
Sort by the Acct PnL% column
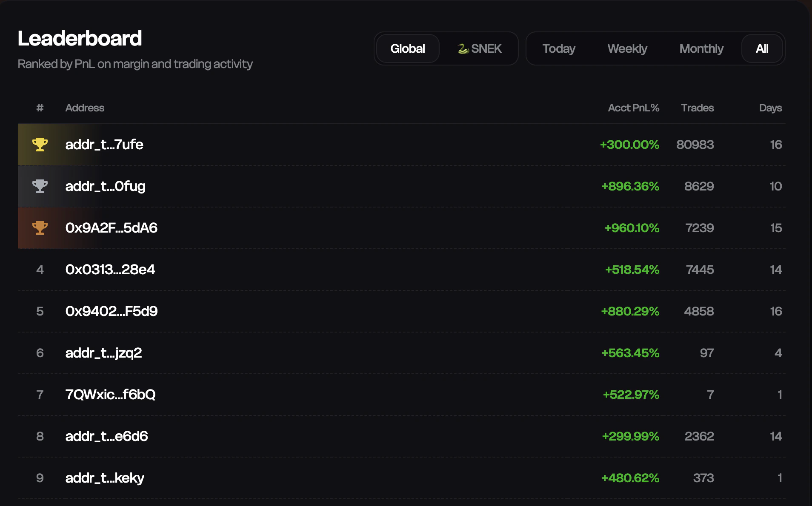click(633, 108)
